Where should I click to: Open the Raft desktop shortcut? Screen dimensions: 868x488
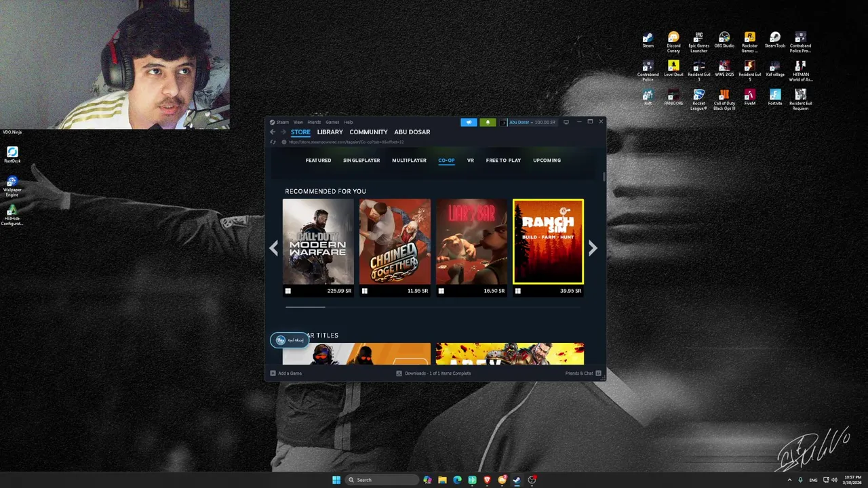[x=648, y=97]
